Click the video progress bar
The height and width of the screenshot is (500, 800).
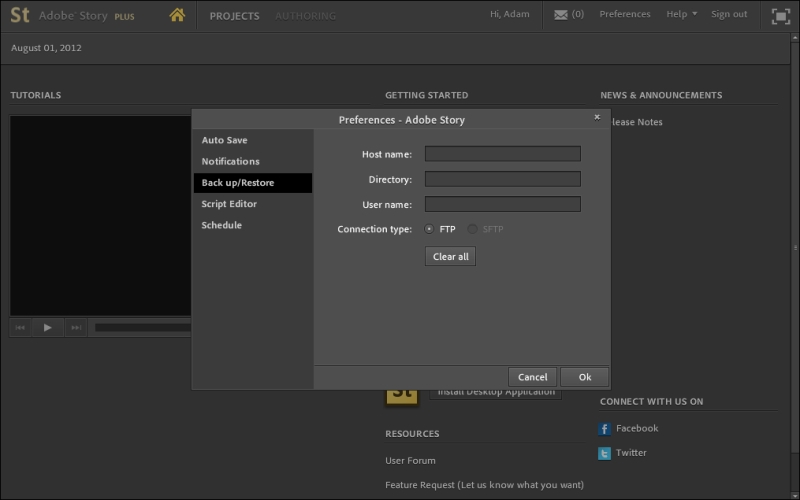(x=143, y=328)
